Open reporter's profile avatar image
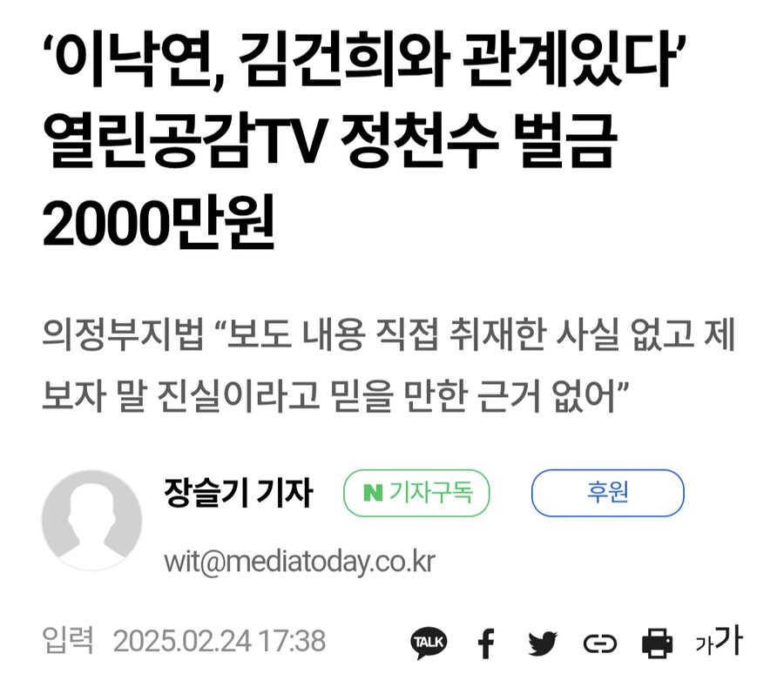784x694 pixels. tap(92, 520)
